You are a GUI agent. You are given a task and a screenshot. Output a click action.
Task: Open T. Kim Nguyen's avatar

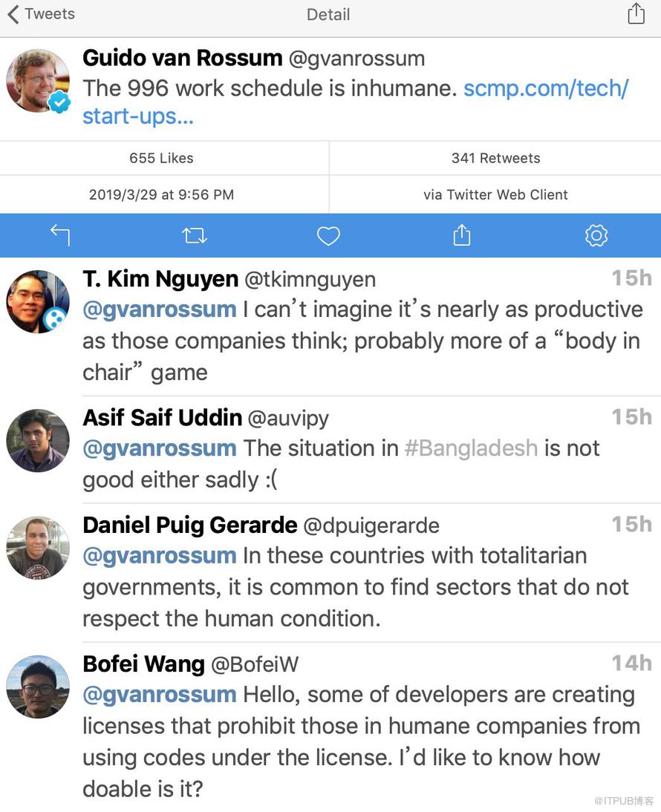[38, 301]
